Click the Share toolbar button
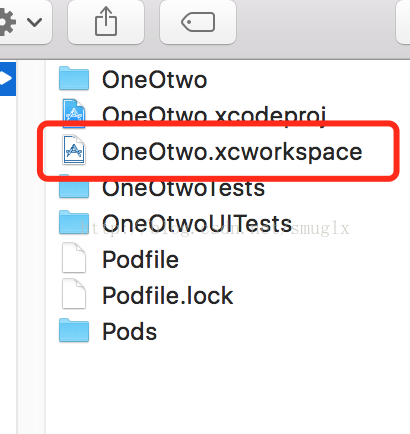This screenshot has width=410, height=434. 106,22
